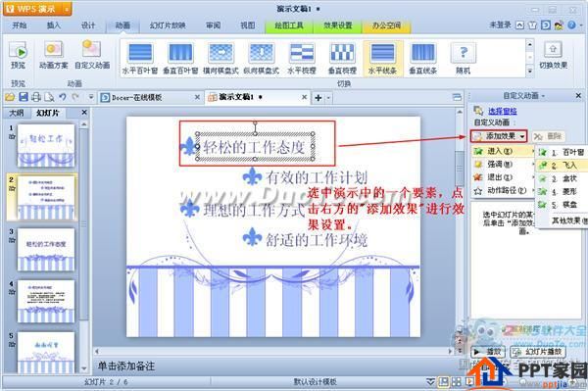Apply 垂直梳理 transition
This screenshot has height=391, width=588.
[x=342, y=58]
